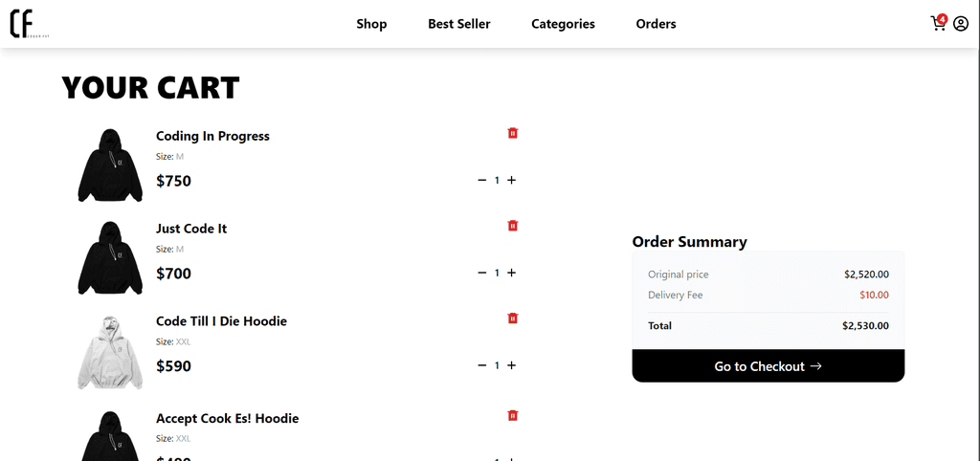Open the shopping cart icon with badge
980x461 pixels.
tap(939, 23)
